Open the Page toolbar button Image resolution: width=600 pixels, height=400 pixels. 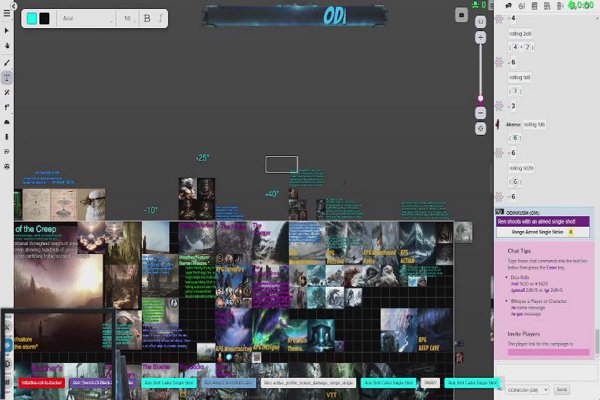click(x=461, y=15)
